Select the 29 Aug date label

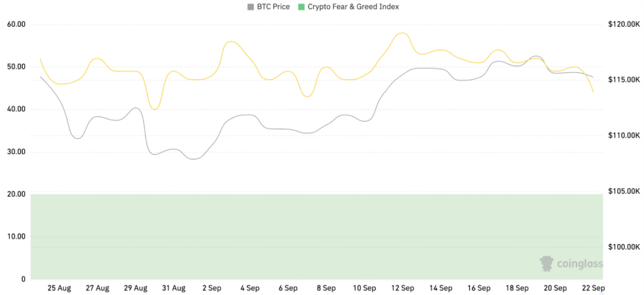(136, 288)
